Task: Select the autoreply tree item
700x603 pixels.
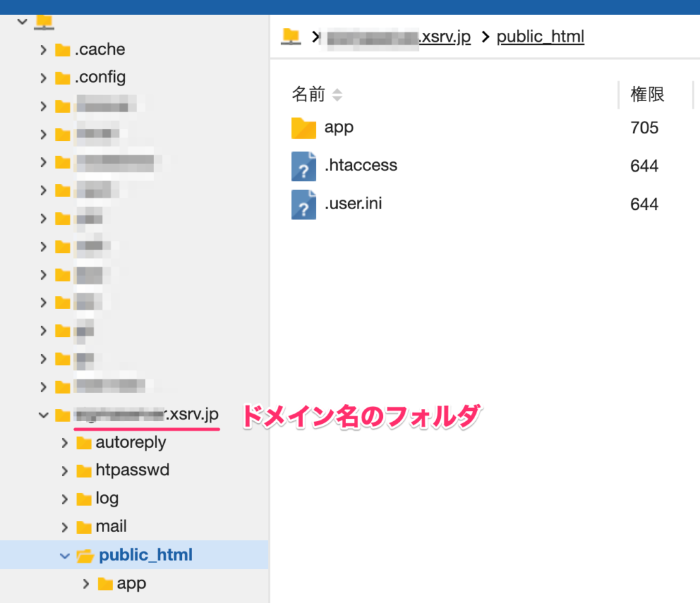Action: tap(131, 442)
